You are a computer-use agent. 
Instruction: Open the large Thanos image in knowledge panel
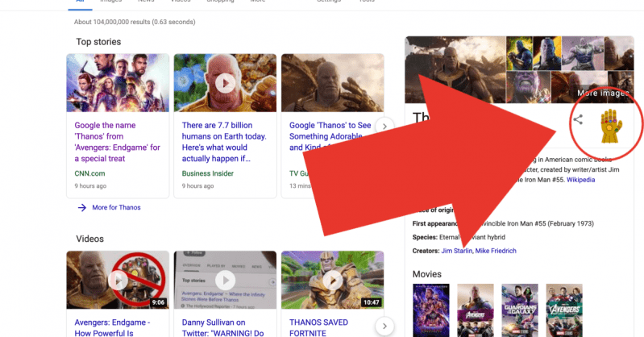coord(455,69)
